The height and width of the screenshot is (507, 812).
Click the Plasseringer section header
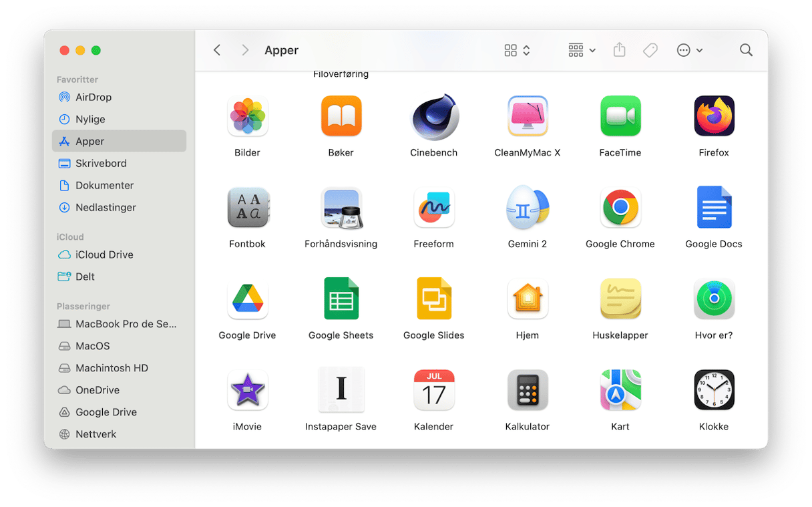(83, 307)
